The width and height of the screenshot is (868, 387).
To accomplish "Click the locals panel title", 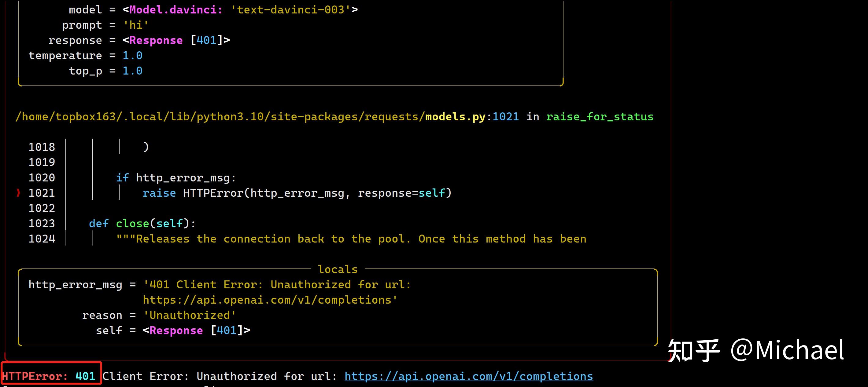I will (338, 269).
